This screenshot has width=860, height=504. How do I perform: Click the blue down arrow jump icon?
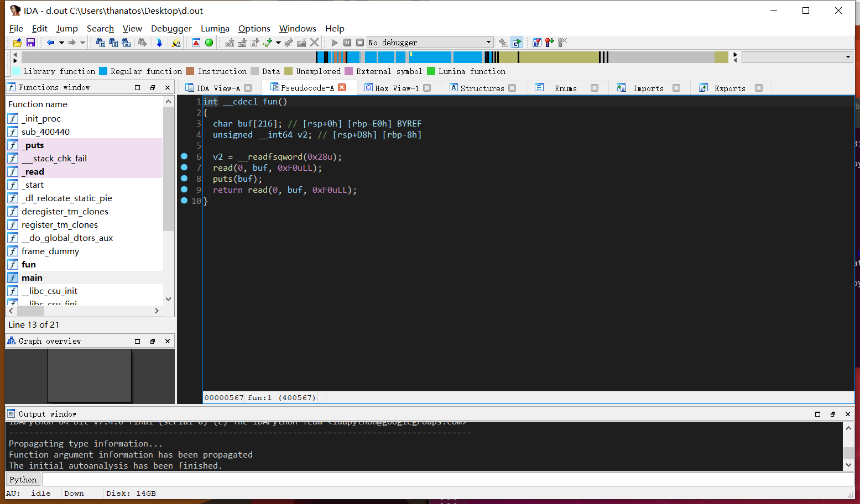[160, 43]
